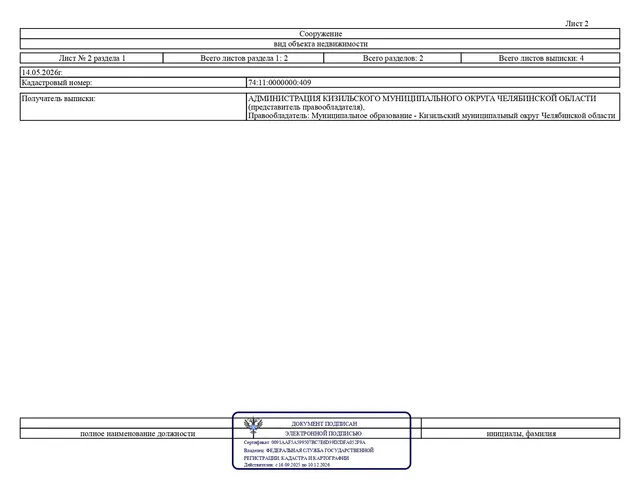Click the 'Кадастровый номер:' label
This screenshot has width=640, height=495.
pos(57,82)
